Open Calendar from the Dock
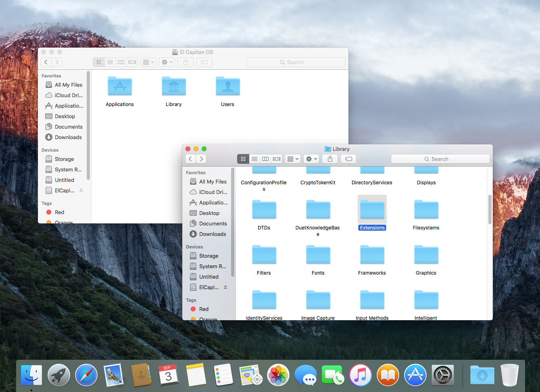540x392 pixels. [x=168, y=375]
